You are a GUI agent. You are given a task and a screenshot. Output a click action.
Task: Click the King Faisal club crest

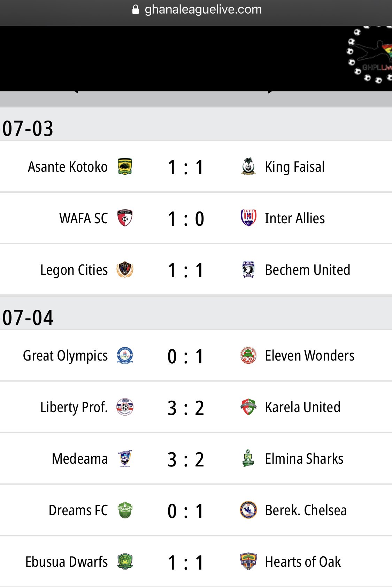click(248, 166)
